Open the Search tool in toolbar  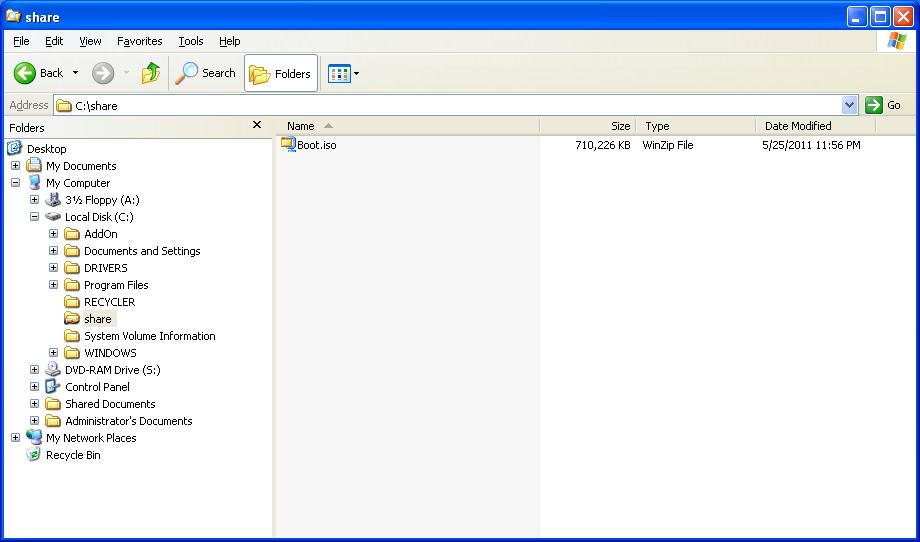[206, 73]
